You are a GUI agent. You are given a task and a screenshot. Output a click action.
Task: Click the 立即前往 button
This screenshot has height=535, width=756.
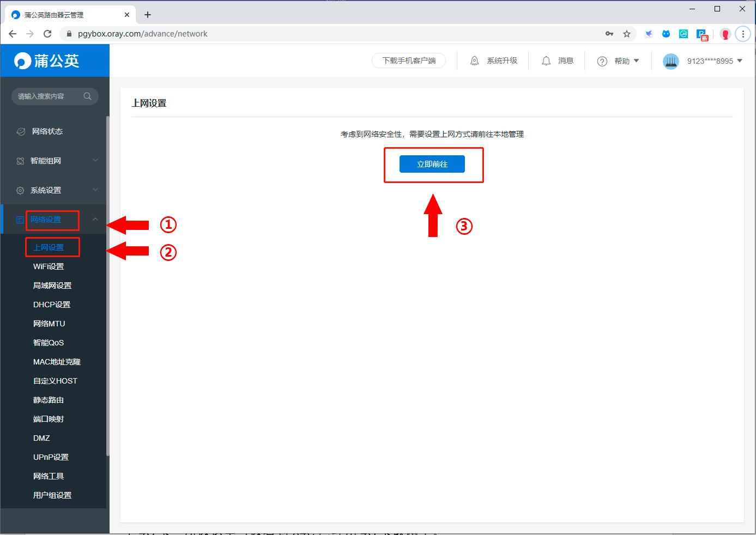point(433,163)
